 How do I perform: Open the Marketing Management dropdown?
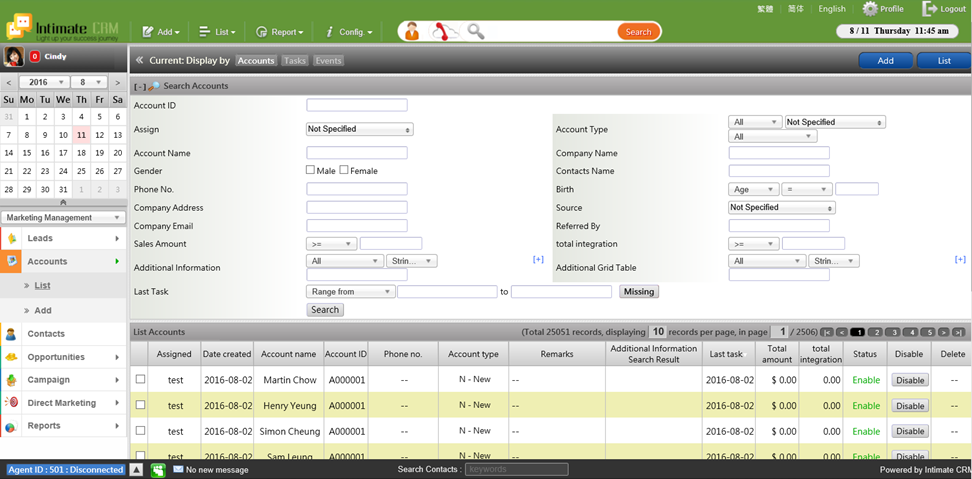(63, 218)
